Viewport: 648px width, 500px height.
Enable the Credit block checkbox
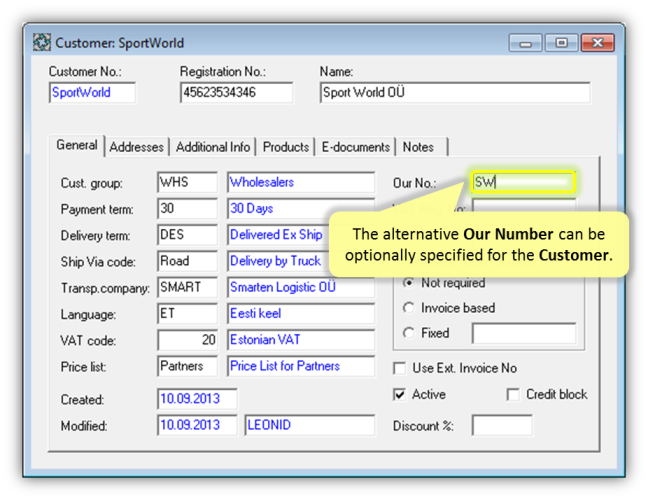coord(513,395)
